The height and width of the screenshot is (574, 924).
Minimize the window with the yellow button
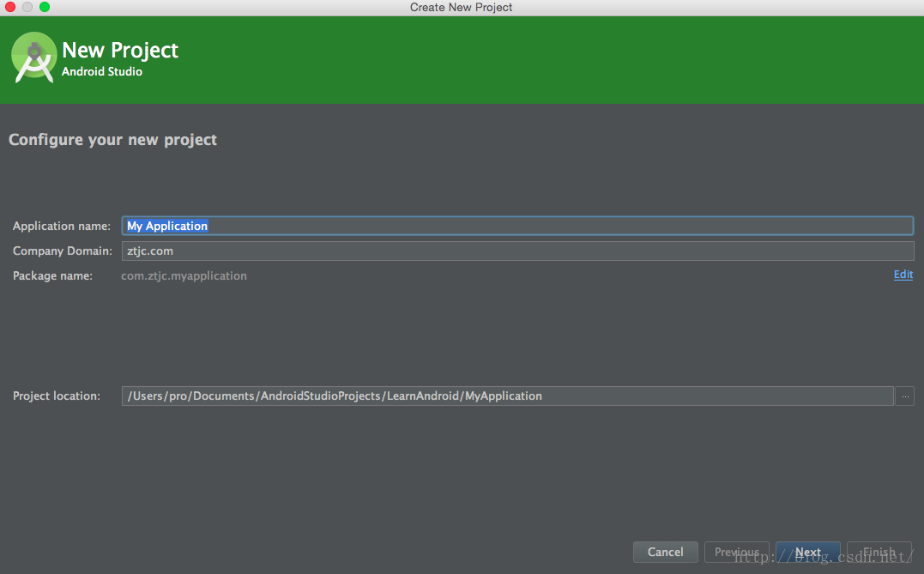coord(27,7)
